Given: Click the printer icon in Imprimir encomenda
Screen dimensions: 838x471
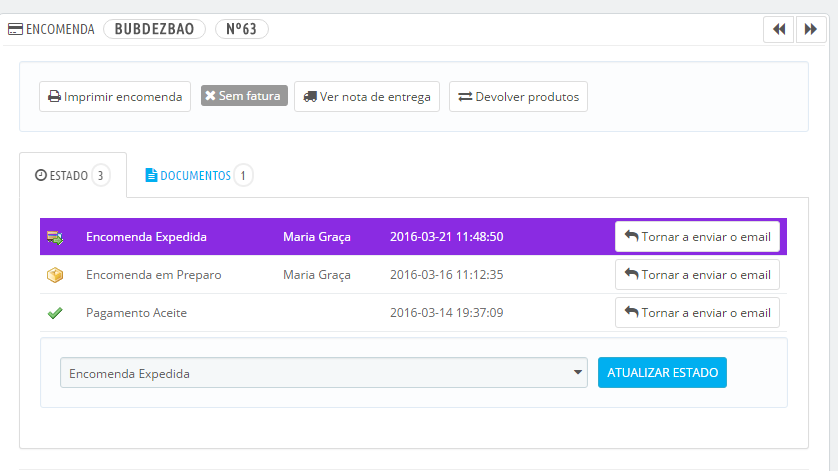Looking at the screenshot, I should (x=55, y=97).
